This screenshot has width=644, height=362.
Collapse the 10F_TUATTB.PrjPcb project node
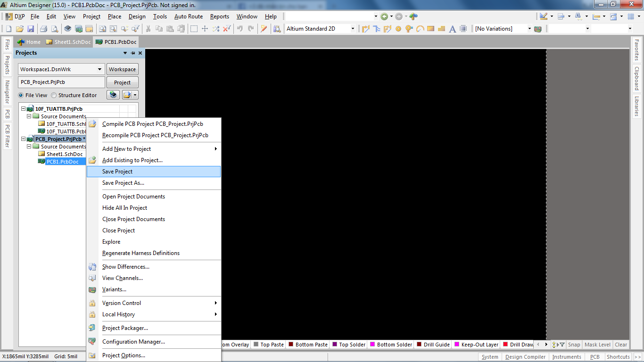[23, 109]
